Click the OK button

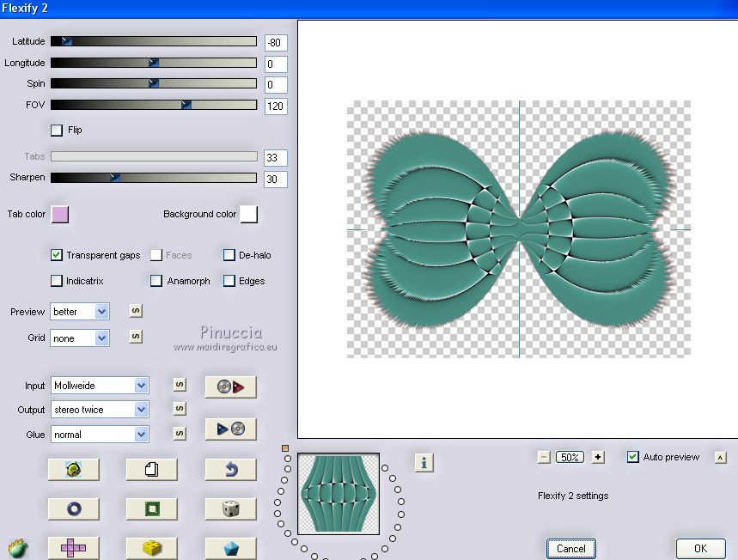700,549
